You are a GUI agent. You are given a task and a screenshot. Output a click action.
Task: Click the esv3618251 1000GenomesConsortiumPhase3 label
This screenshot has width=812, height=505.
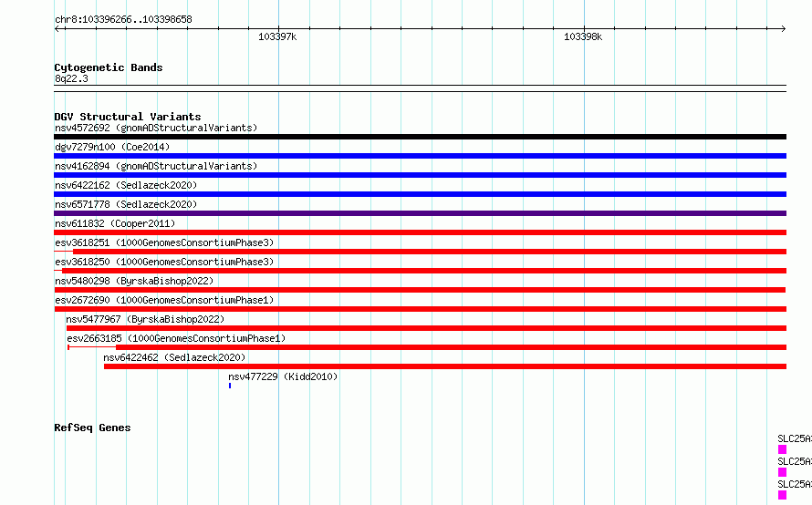(x=164, y=242)
